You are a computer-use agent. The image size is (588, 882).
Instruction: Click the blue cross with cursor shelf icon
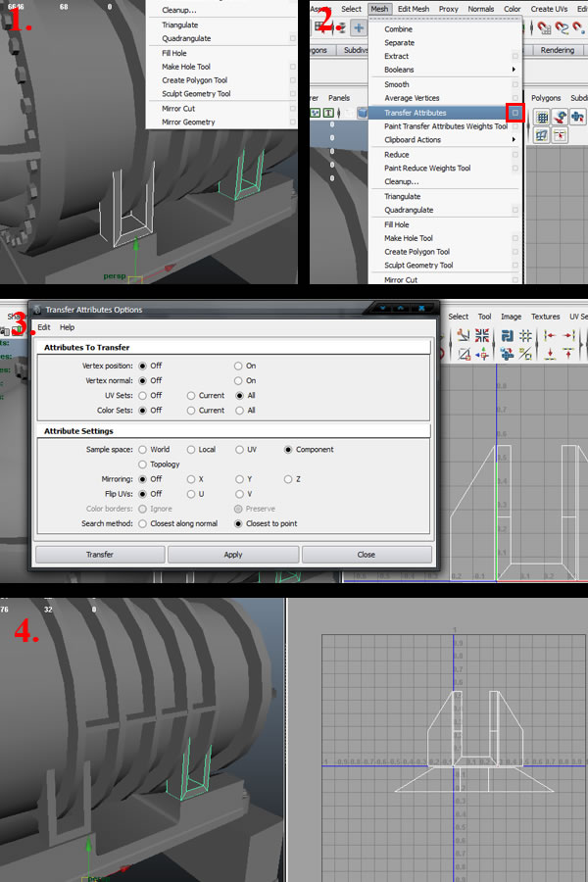[577, 117]
